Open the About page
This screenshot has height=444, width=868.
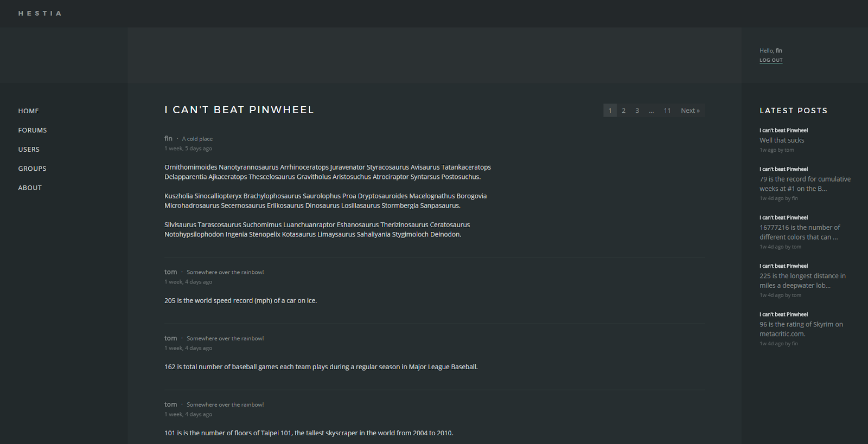point(30,188)
